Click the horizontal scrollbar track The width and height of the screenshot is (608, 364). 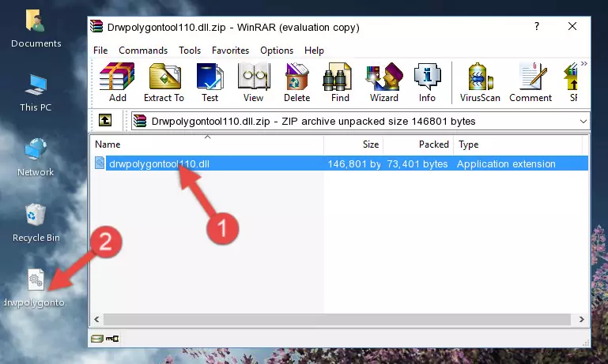(337, 320)
